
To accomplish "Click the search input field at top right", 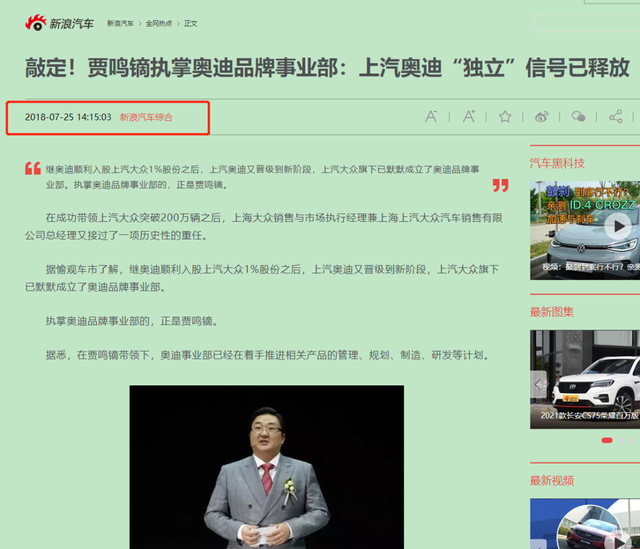I will [587, 23].
